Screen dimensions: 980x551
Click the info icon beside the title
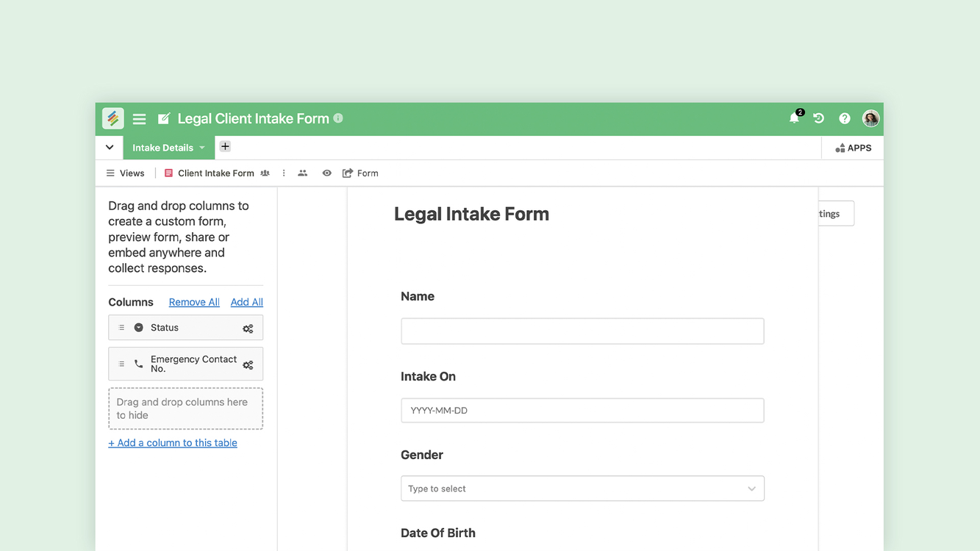(338, 118)
